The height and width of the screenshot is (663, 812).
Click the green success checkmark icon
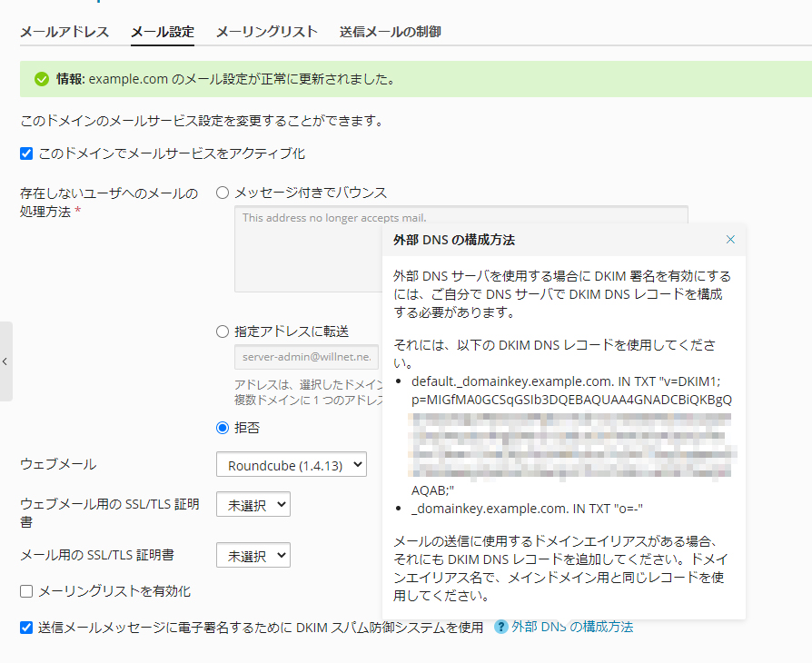click(x=41, y=79)
